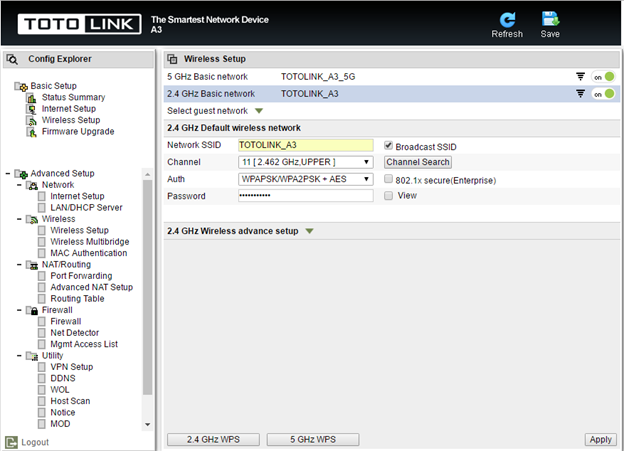Click the Basic Wireless Setup signal icon

[x=31, y=120]
